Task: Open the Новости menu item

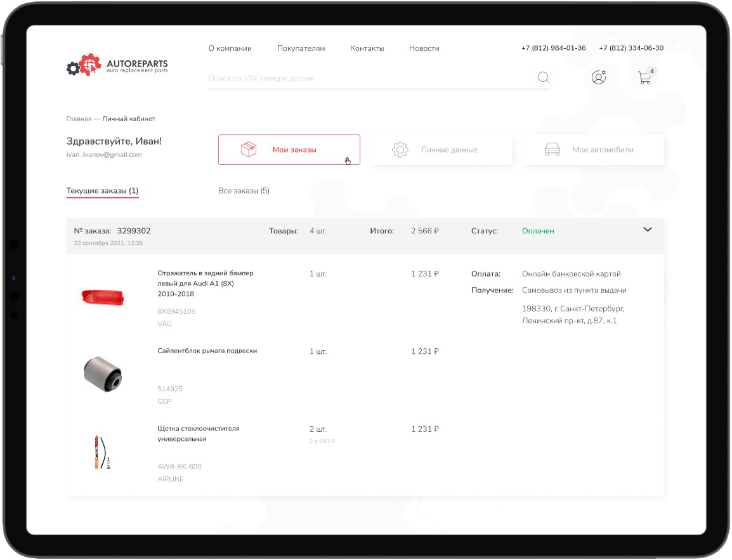Action: [424, 48]
